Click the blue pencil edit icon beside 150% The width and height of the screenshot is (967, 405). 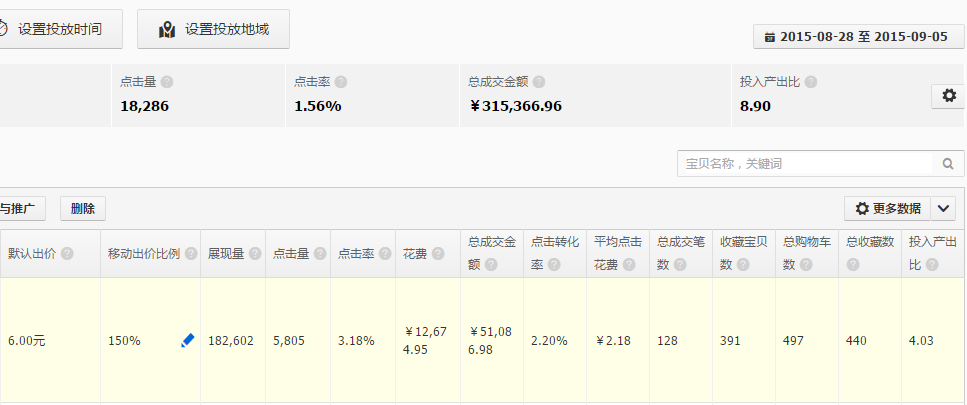click(x=187, y=341)
